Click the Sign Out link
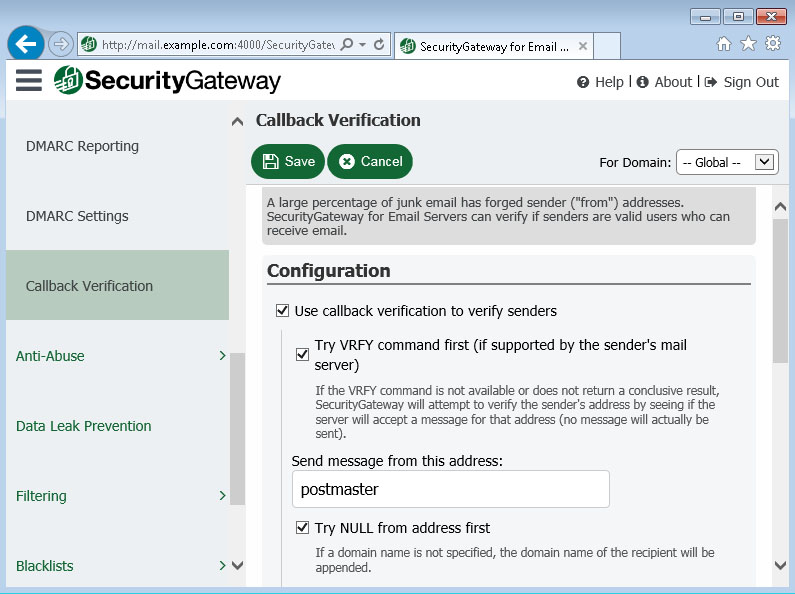Viewport: 795px width, 594px height. click(x=742, y=82)
